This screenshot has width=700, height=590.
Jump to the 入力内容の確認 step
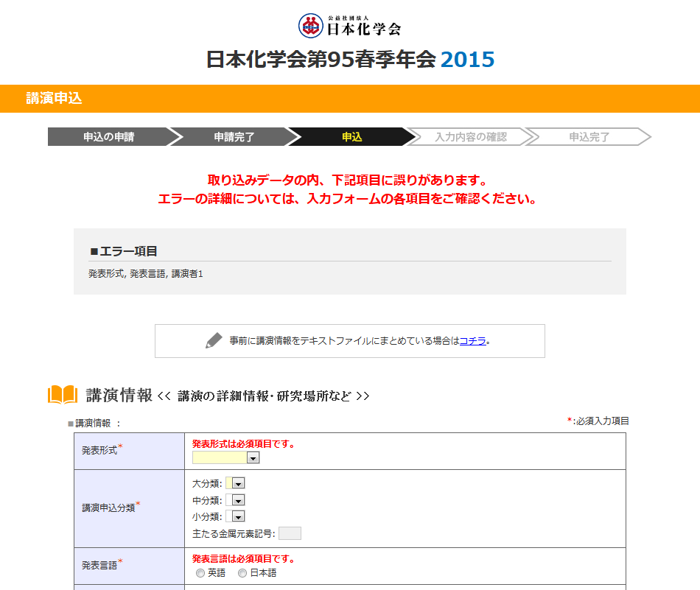pos(470,137)
